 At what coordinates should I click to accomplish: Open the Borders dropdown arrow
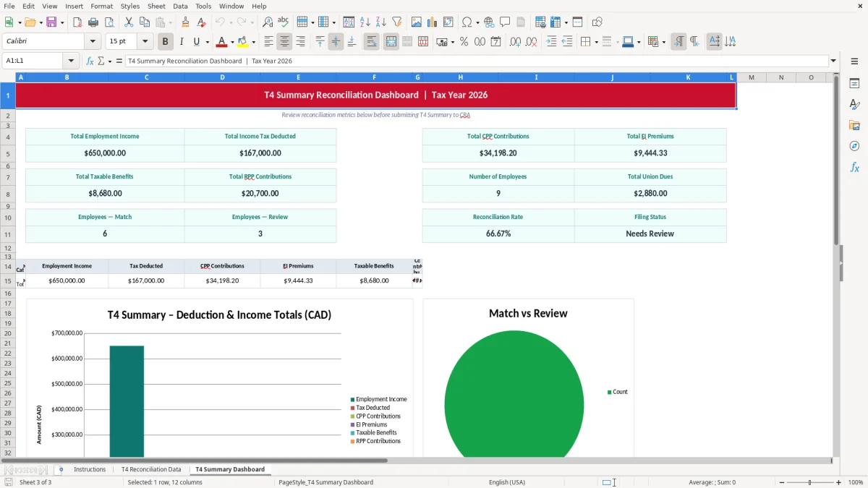point(596,42)
